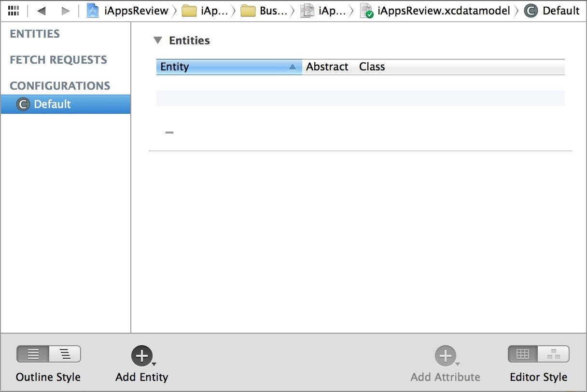The image size is (587, 392).
Task: Collapse the Entities disclosure triangle
Action: click(158, 41)
